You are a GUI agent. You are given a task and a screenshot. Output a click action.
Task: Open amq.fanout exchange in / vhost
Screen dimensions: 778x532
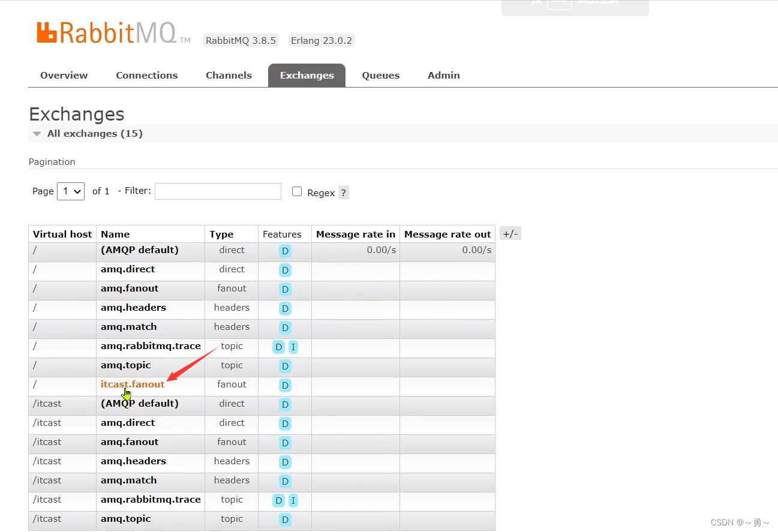coord(130,288)
